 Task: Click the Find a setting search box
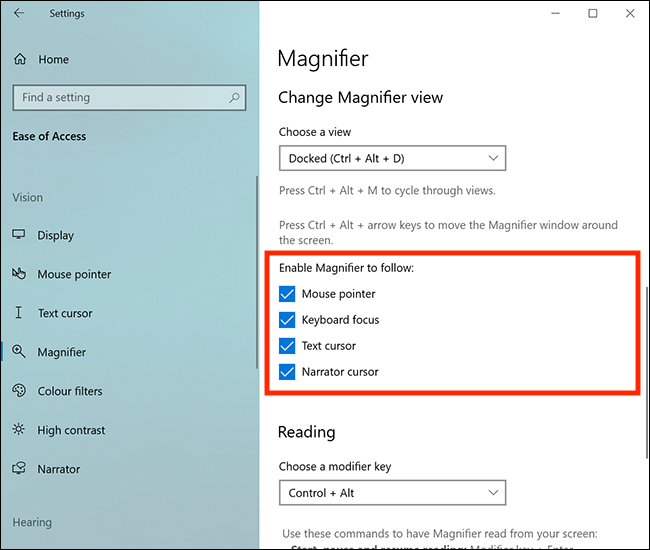[x=120, y=98]
